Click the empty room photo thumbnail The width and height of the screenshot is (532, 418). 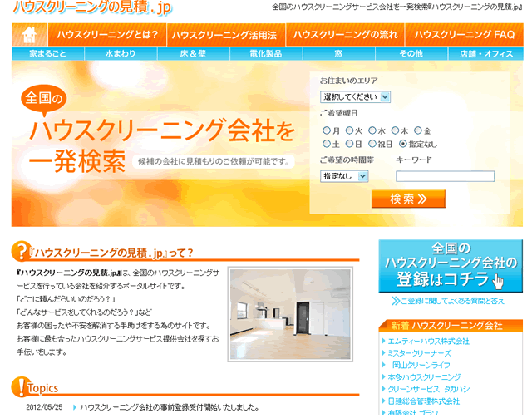click(290, 314)
